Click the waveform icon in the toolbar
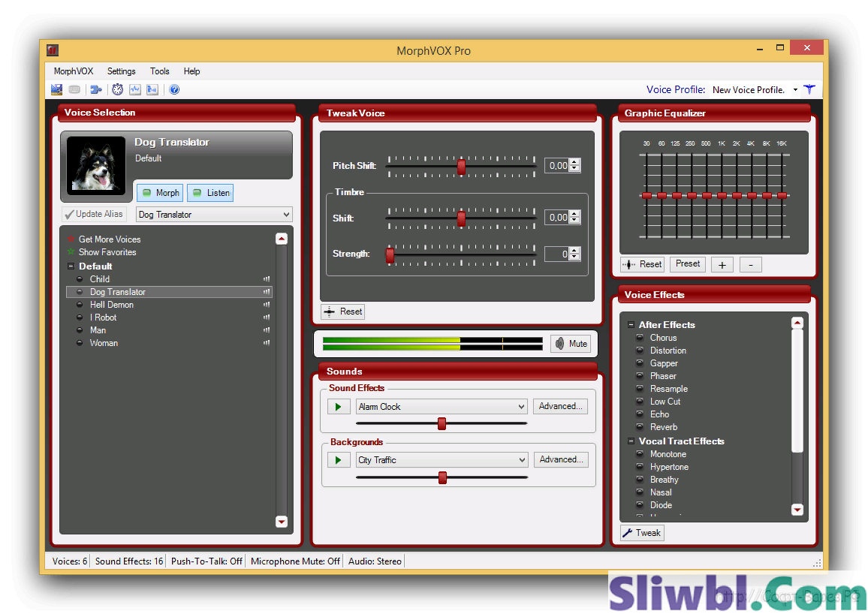Screen dimensions: 868x614 point(135,90)
